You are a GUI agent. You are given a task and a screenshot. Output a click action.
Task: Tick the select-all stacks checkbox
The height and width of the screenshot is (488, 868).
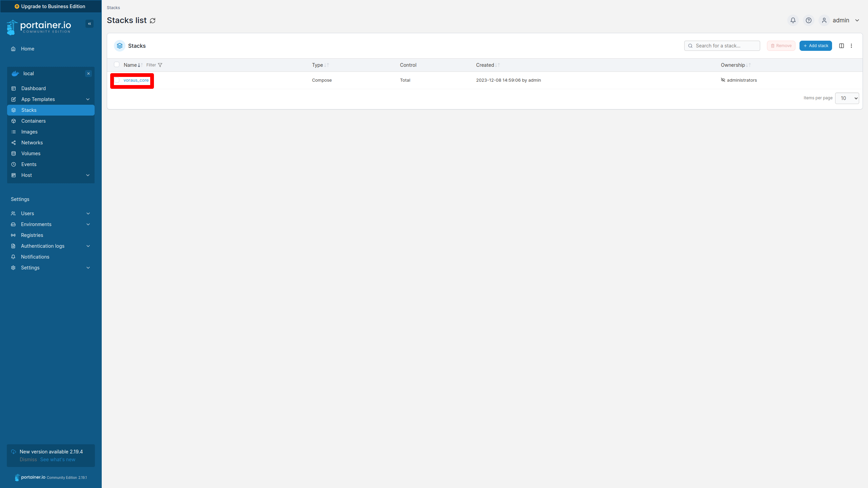coord(117,65)
